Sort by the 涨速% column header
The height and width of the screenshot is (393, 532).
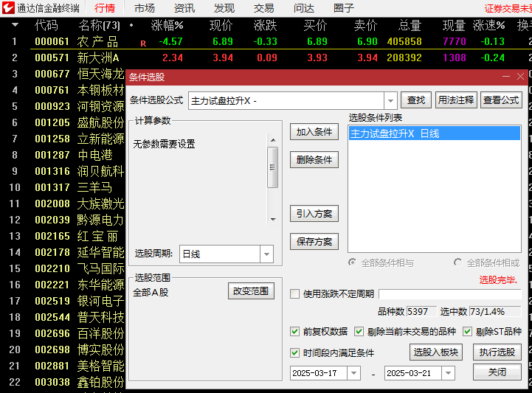(x=489, y=25)
